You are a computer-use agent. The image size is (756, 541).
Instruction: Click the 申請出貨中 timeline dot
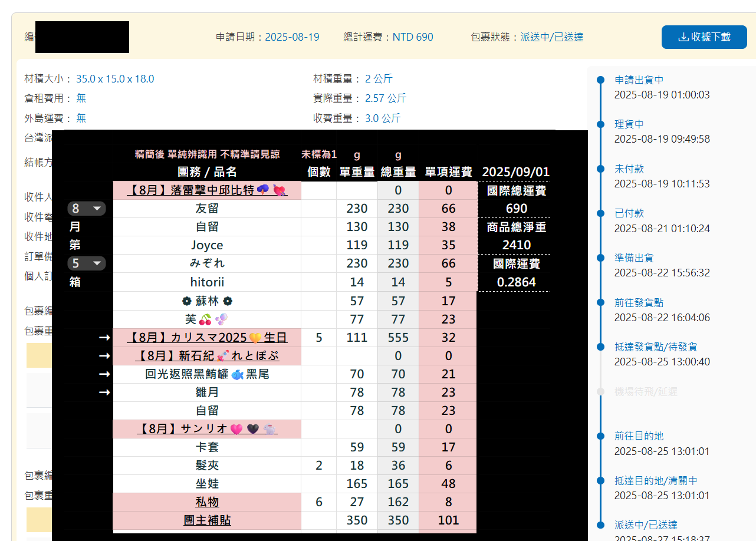click(600, 80)
